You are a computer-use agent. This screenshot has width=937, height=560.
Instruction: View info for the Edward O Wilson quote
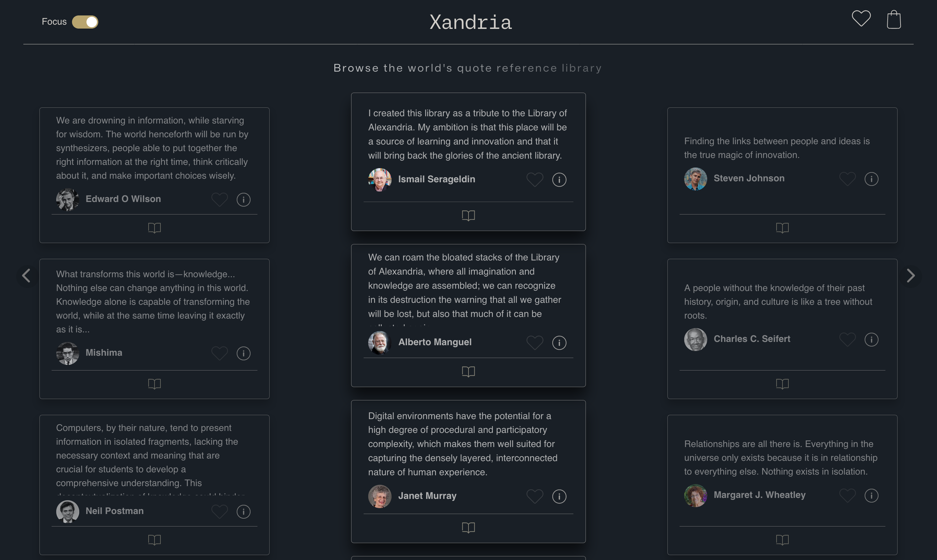click(244, 199)
